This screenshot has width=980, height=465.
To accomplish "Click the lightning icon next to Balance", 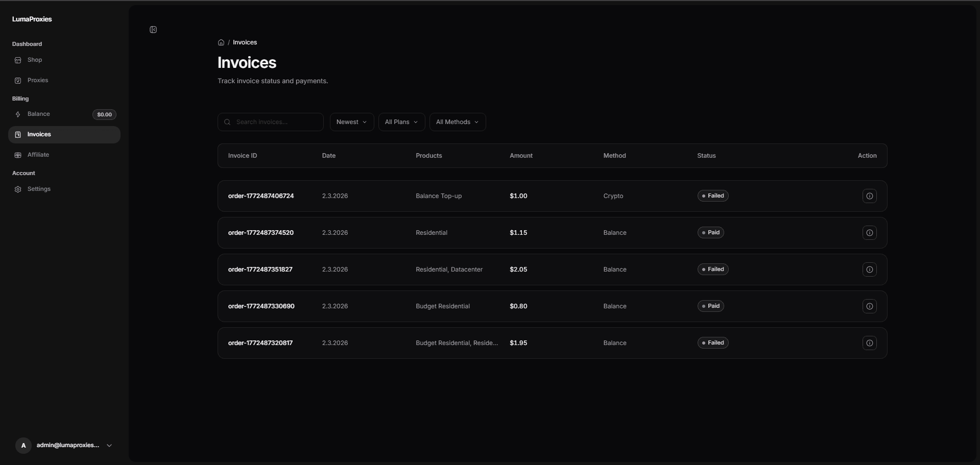I will pos(18,114).
